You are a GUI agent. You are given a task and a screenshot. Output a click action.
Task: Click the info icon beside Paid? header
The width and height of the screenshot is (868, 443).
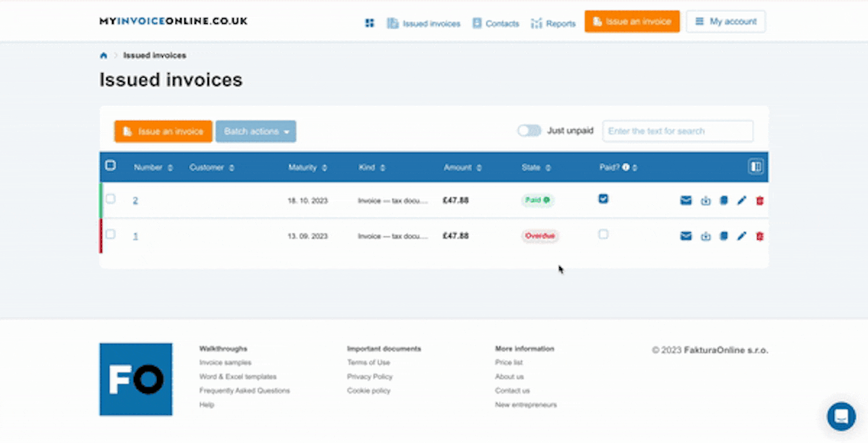click(626, 167)
